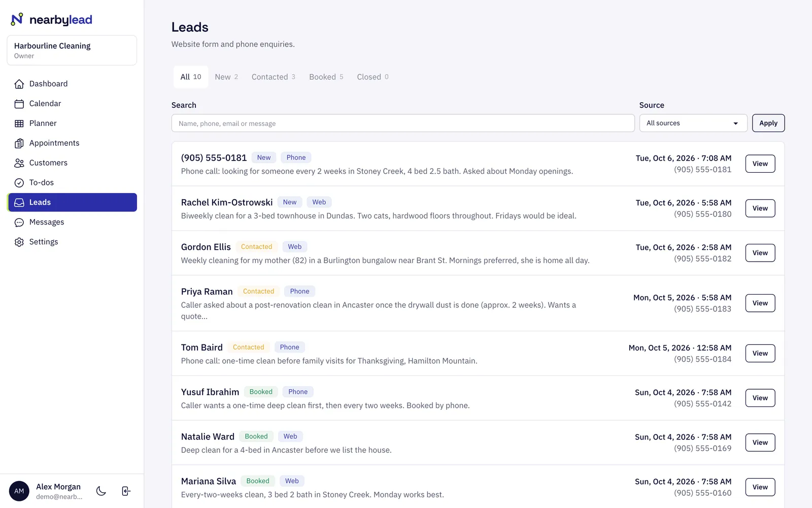View Priya Raman's lead
Screen dimensions: 812x508
click(x=760, y=303)
